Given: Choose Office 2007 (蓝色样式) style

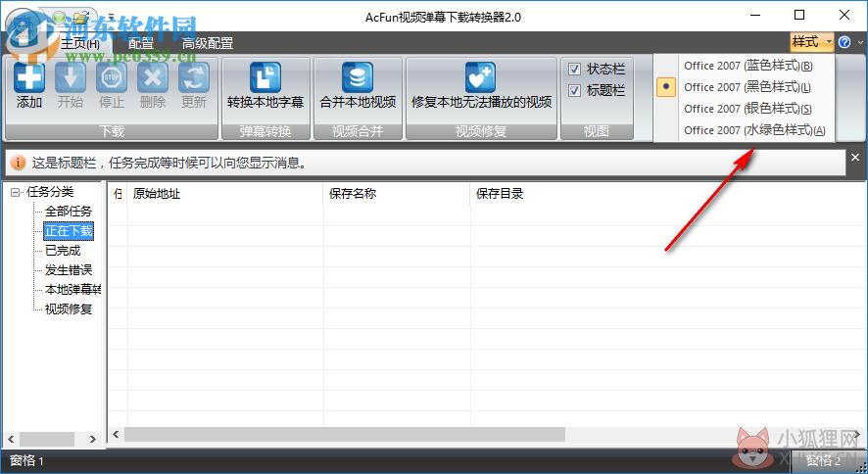Looking at the screenshot, I should click(x=747, y=66).
